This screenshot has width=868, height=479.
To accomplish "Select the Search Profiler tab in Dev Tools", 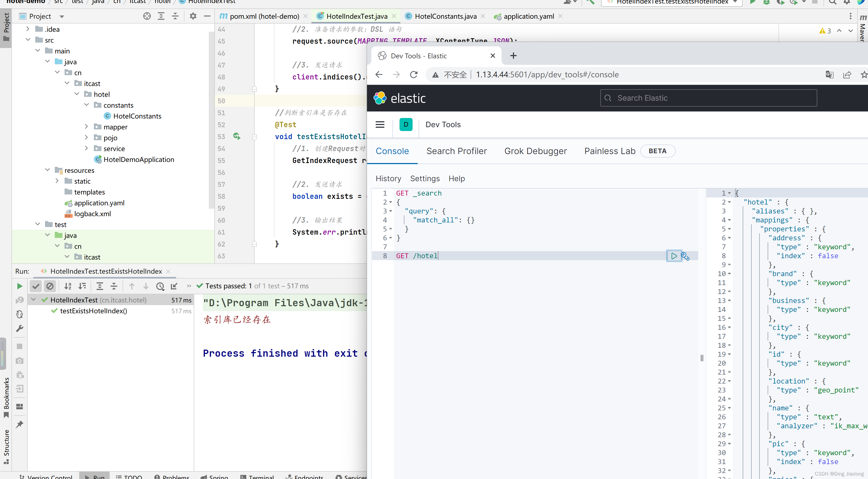I will pos(457,151).
